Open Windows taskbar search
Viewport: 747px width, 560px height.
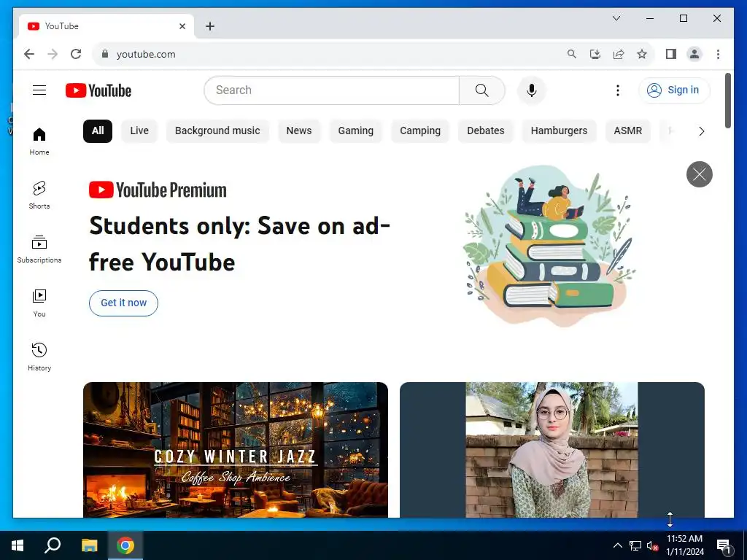point(53,545)
